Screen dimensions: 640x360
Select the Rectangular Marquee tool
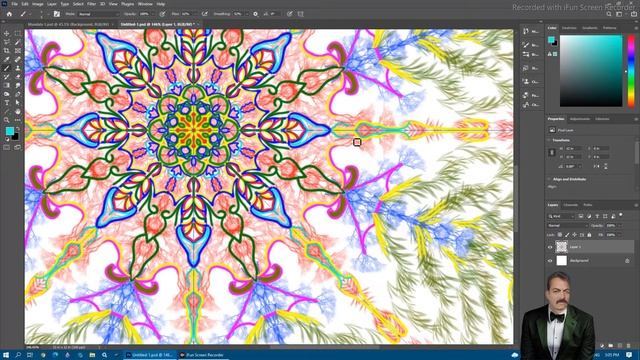tap(18, 33)
